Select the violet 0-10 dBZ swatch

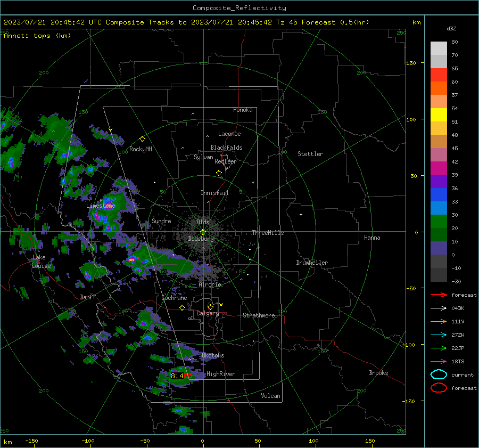pos(439,248)
